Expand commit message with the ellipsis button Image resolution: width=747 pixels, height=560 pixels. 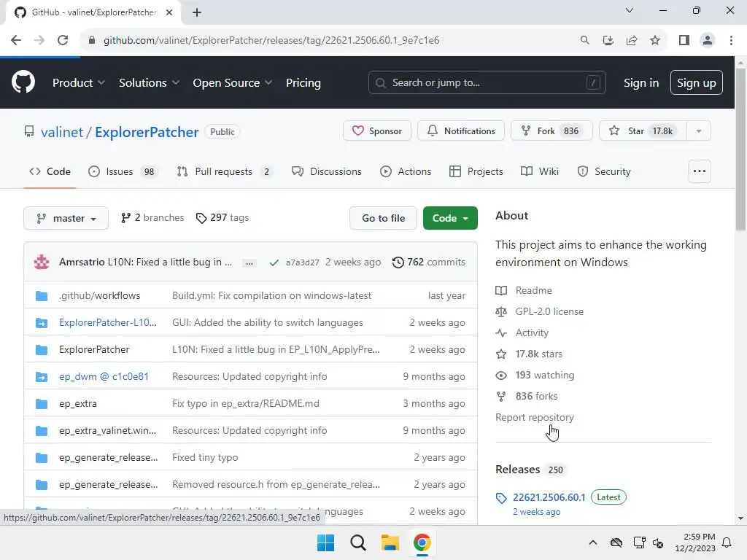coord(249,262)
